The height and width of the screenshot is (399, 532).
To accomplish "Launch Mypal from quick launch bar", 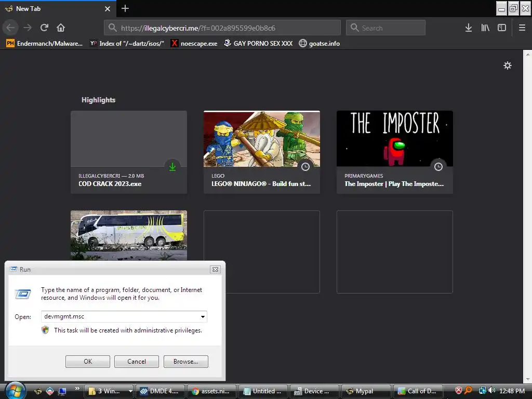I will [x=37, y=391].
